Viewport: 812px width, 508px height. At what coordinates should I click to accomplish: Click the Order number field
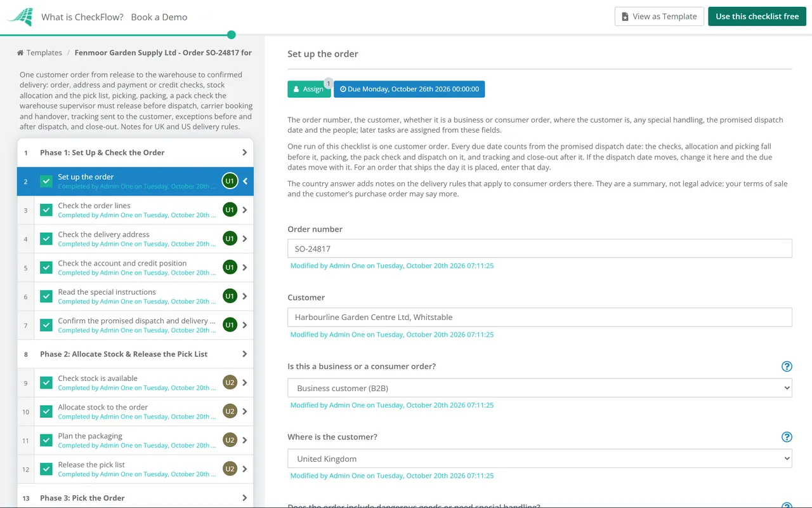pyautogui.click(x=540, y=248)
